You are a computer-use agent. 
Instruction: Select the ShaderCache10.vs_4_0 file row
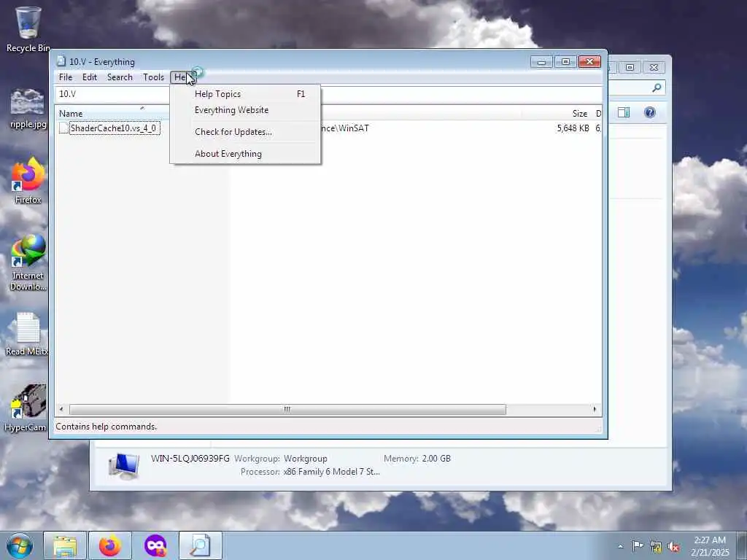pyautogui.click(x=113, y=128)
